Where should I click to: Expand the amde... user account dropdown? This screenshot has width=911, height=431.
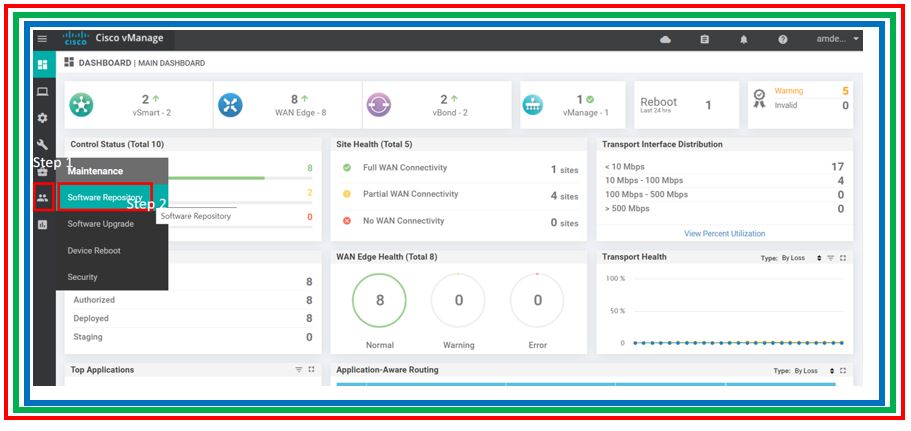(837, 40)
